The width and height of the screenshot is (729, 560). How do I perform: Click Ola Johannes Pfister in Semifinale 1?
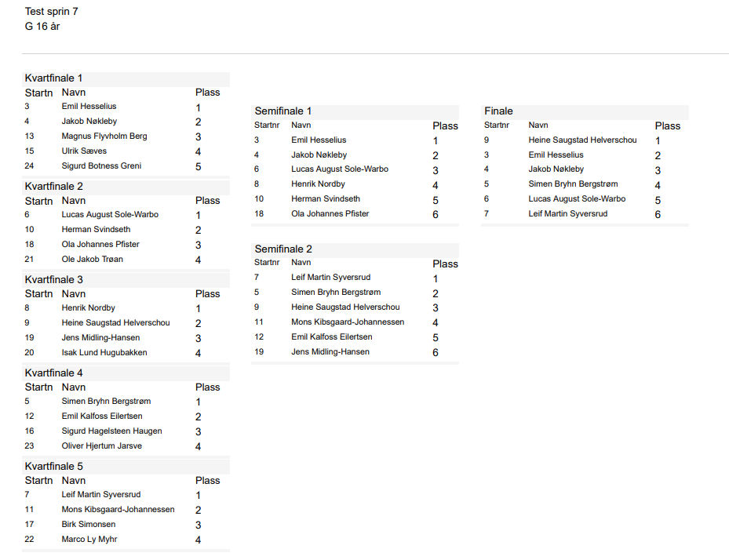coord(330,214)
